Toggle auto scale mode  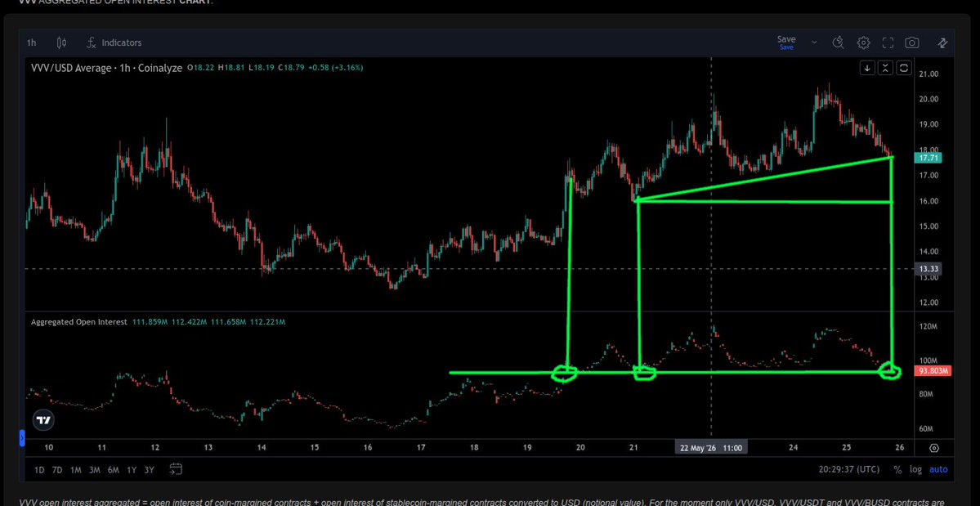[x=938, y=470]
